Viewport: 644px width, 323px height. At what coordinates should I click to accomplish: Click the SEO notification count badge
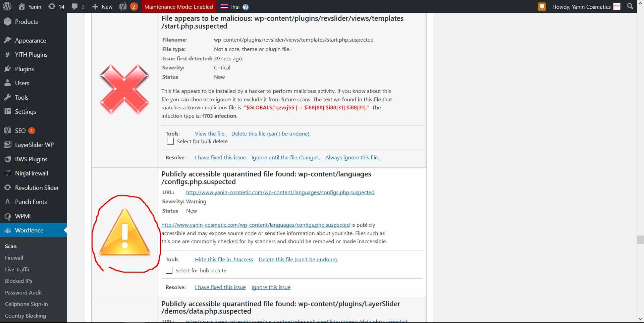click(32, 130)
